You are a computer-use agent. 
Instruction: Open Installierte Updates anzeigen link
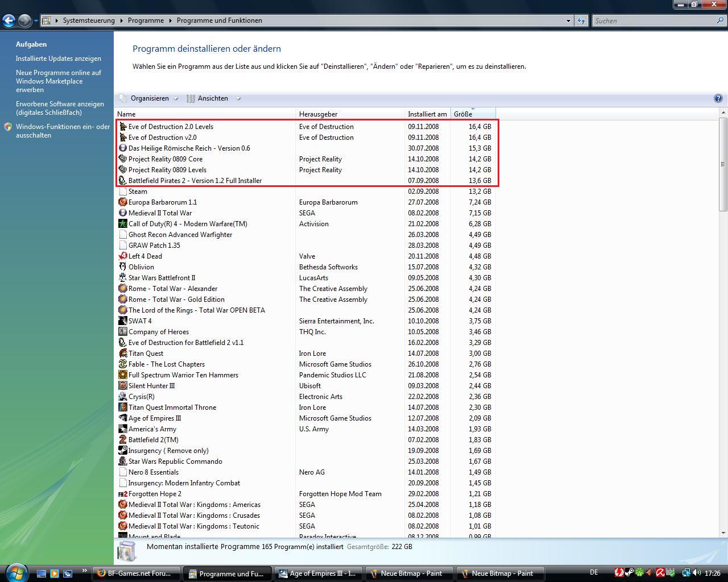pyautogui.click(x=59, y=59)
